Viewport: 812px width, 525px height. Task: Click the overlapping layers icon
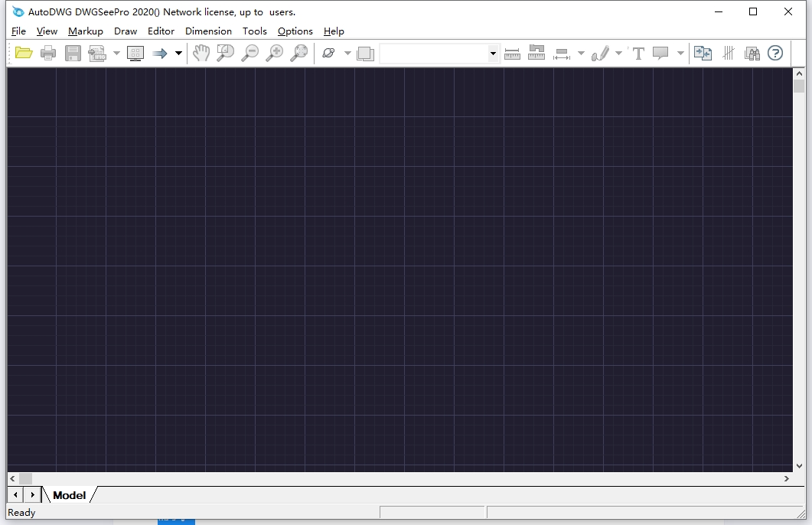point(366,54)
